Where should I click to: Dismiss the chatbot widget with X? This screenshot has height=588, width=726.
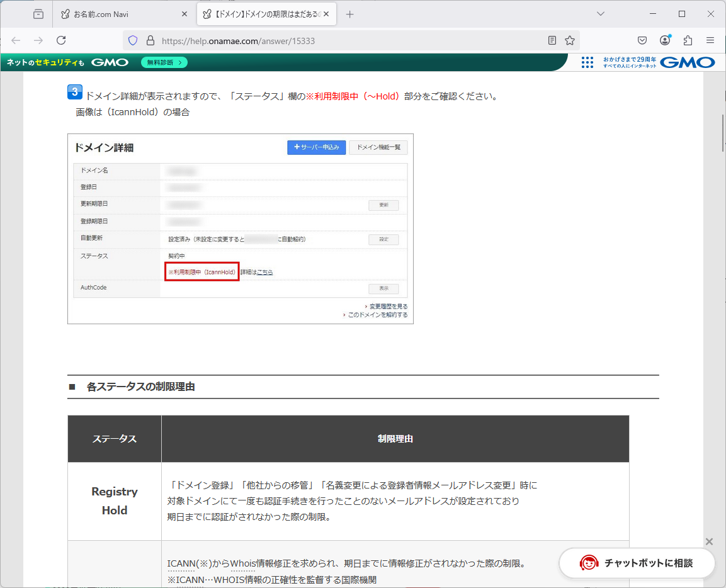(x=710, y=541)
